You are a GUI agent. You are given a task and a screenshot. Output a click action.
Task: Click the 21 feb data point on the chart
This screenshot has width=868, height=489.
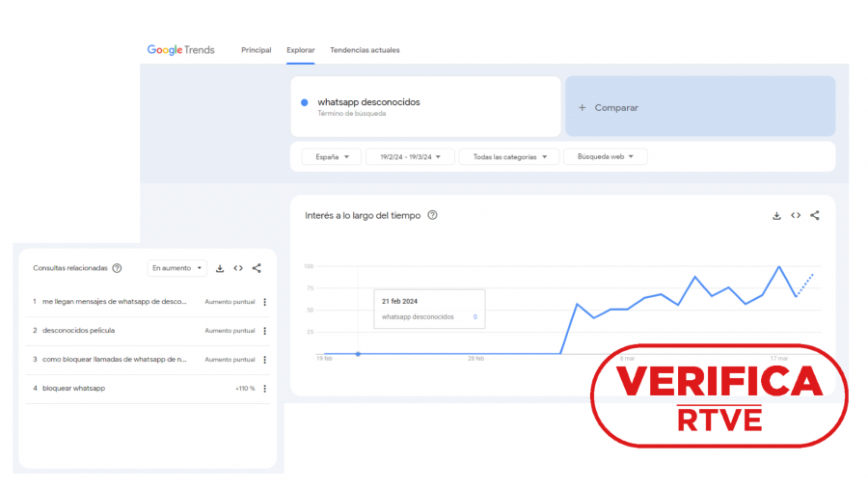pos(358,353)
